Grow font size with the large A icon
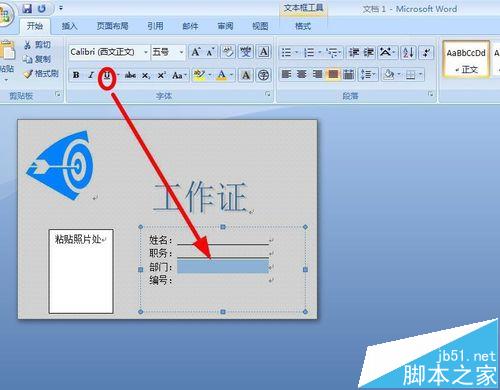Screen dimensions: 500x390 (x=196, y=52)
